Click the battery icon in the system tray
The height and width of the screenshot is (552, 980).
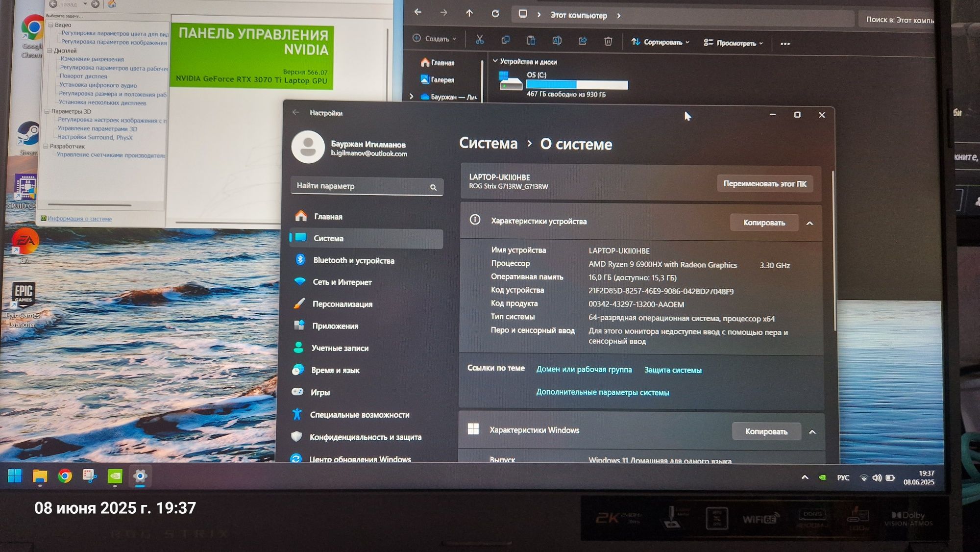click(x=890, y=477)
